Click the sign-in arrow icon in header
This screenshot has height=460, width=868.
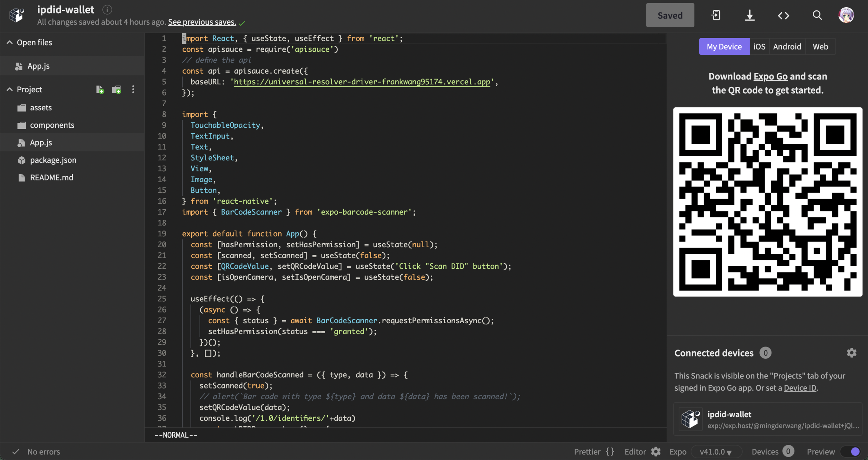pos(716,15)
